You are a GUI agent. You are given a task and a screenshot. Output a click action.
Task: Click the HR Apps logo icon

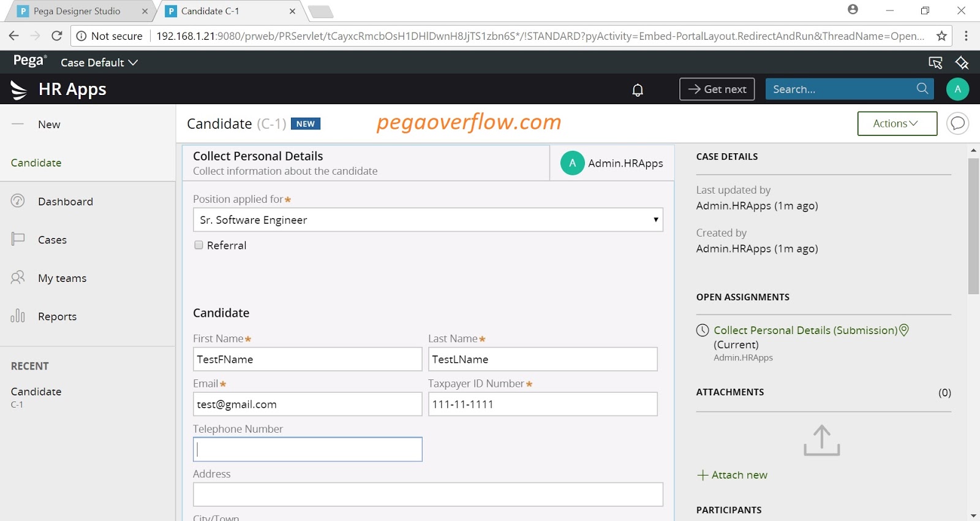point(19,89)
